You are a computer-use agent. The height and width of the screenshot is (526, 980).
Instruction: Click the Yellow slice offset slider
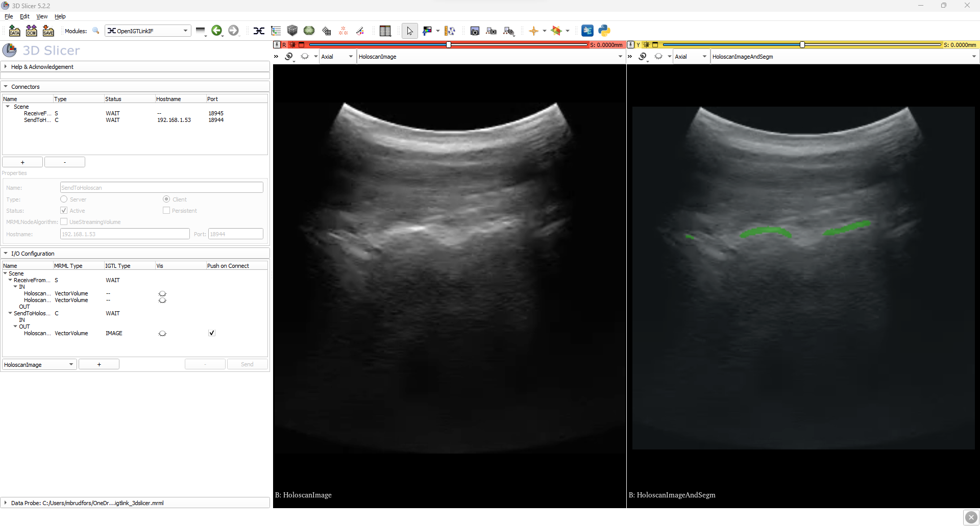click(x=802, y=45)
